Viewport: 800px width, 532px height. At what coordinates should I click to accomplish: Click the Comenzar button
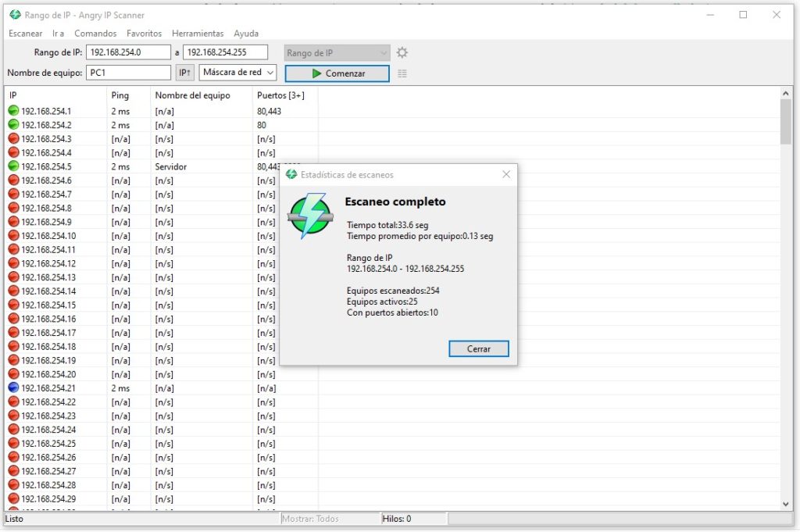click(337, 73)
